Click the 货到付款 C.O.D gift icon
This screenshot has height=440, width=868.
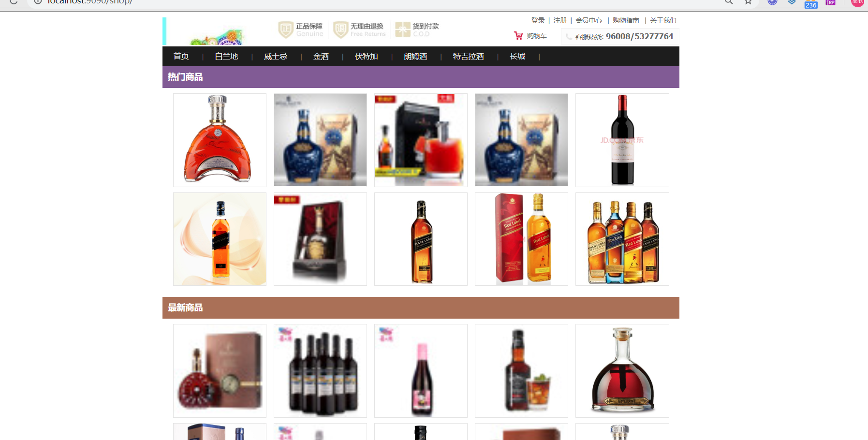pyautogui.click(x=402, y=29)
